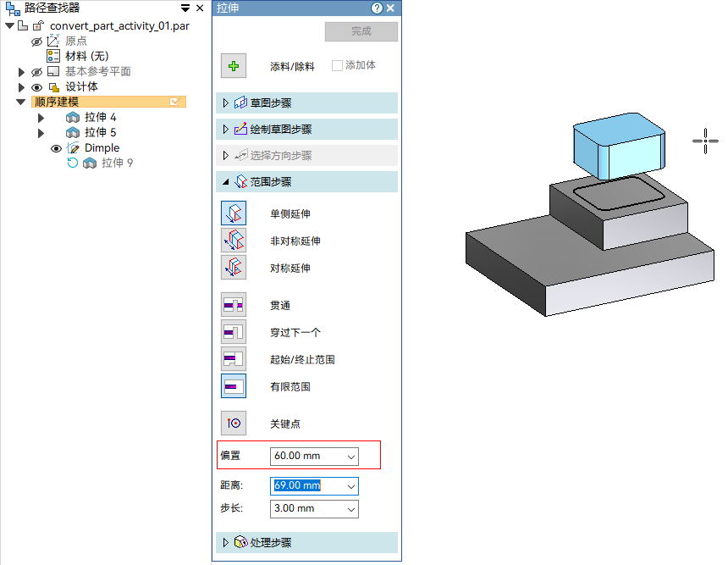Click the 基本参考平面 plane icon
This screenshot has height=565, width=728.
(53, 71)
